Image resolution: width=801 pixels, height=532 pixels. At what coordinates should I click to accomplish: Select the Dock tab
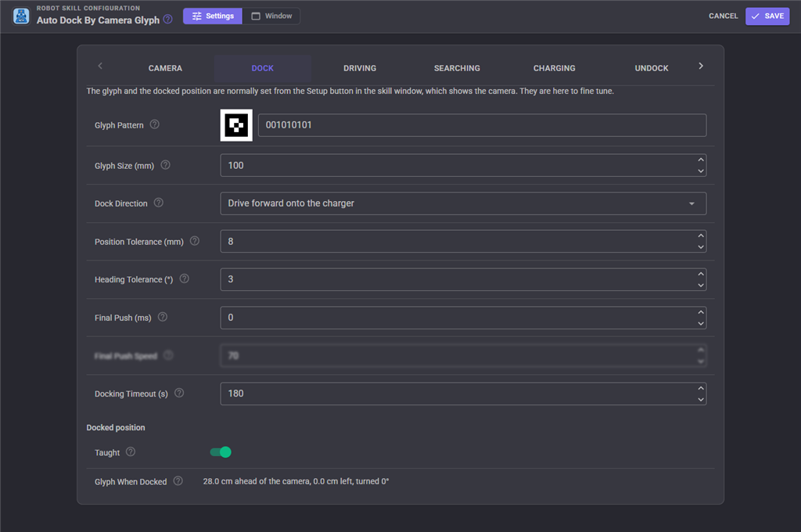click(x=263, y=69)
